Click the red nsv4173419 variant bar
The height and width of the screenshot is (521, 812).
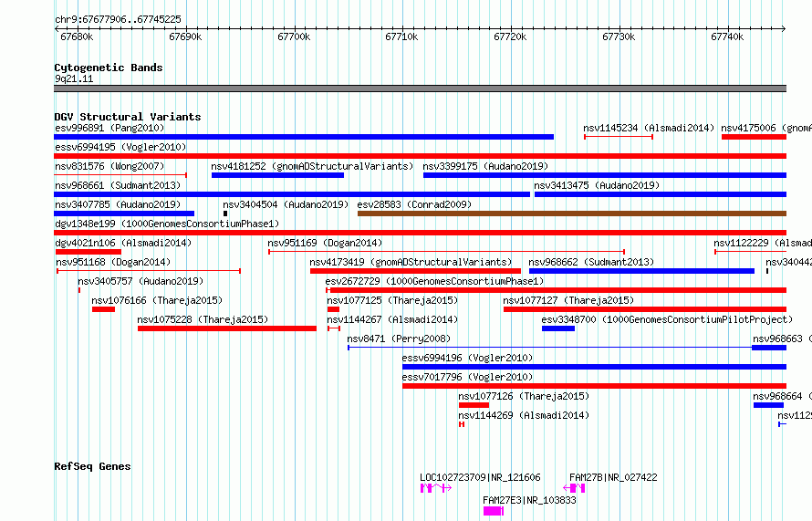[x=415, y=271]
